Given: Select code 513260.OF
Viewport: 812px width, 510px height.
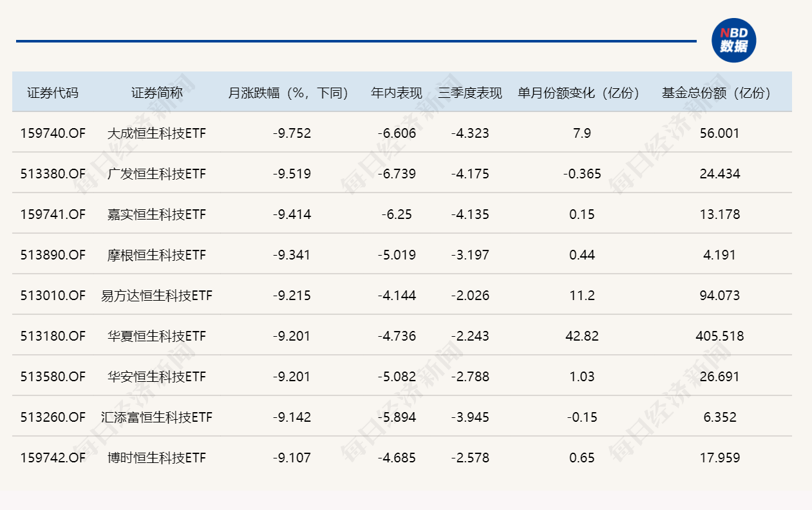Looking at the screenshot, I should pos(53,417).
